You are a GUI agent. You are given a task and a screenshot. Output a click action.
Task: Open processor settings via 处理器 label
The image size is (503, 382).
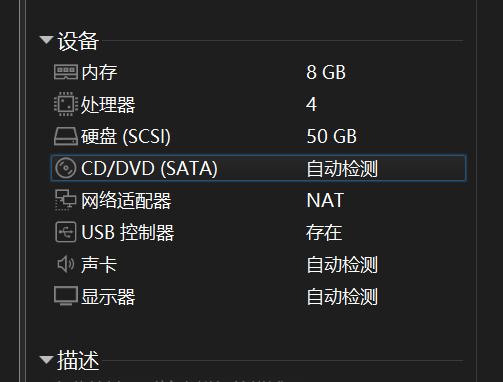pos(108,104)
